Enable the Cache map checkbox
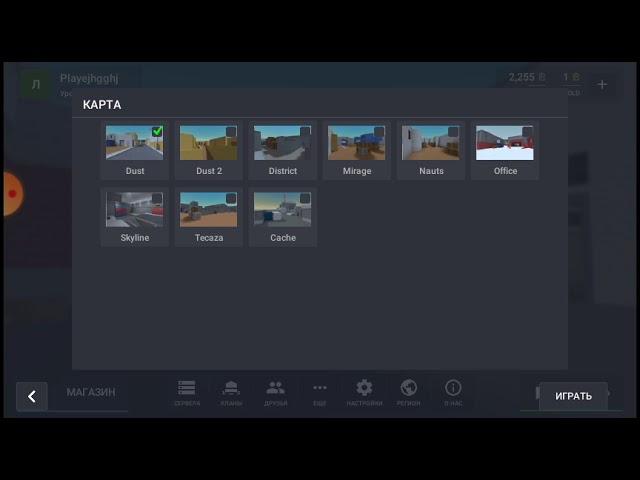The height and width of the screenshot is (480, 640). tap(305, 198)
